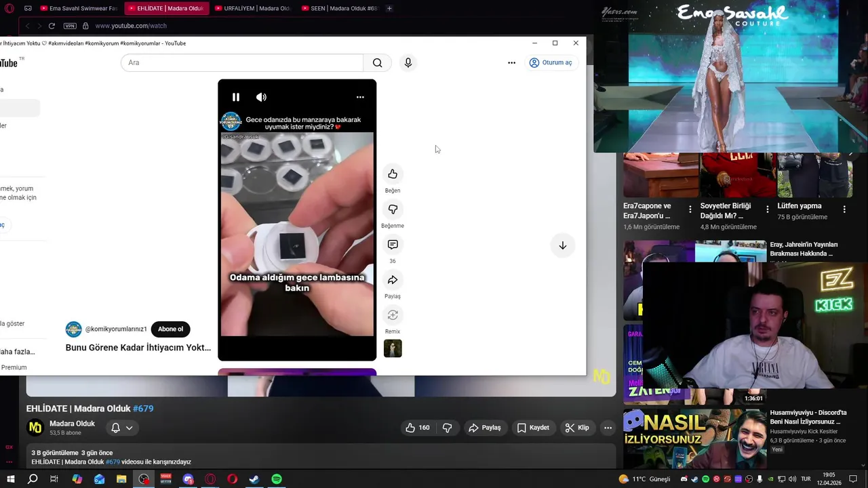Open @komikyorumlarınız1 channel avatar
868x488 pixels.
click(73, 329)
